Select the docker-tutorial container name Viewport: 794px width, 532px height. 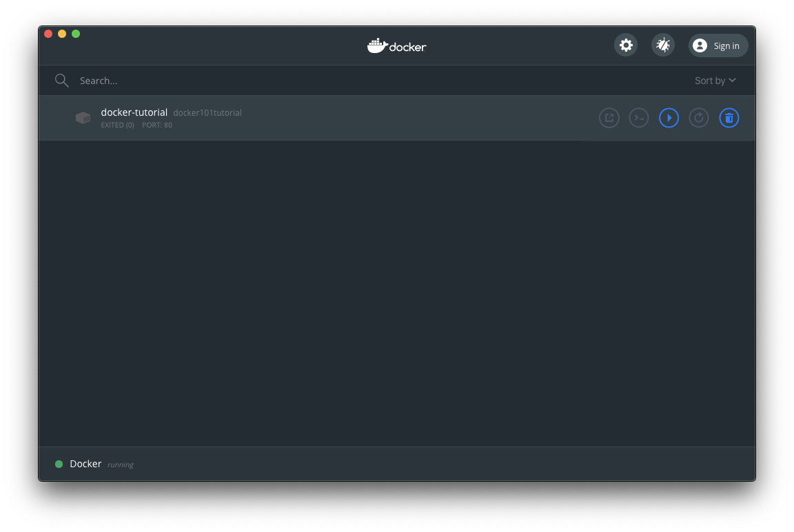pyautogui.click(x=134, y=112)
